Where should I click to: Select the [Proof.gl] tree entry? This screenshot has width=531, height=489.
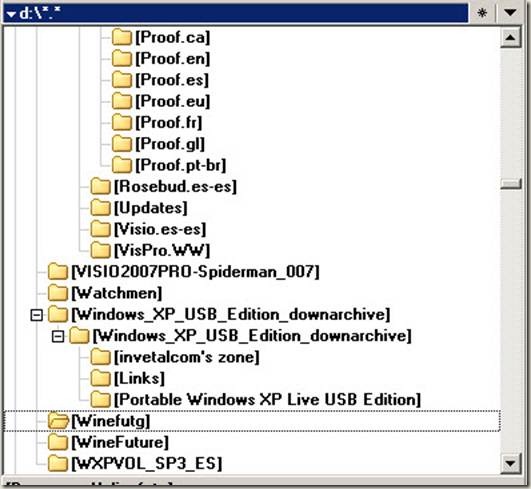tap(170, 144)
